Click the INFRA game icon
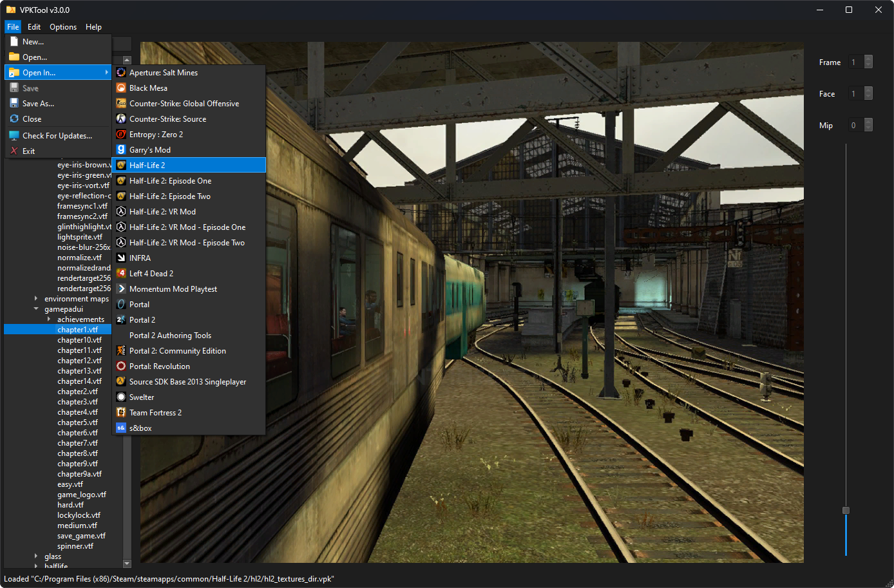 [121, 258]
